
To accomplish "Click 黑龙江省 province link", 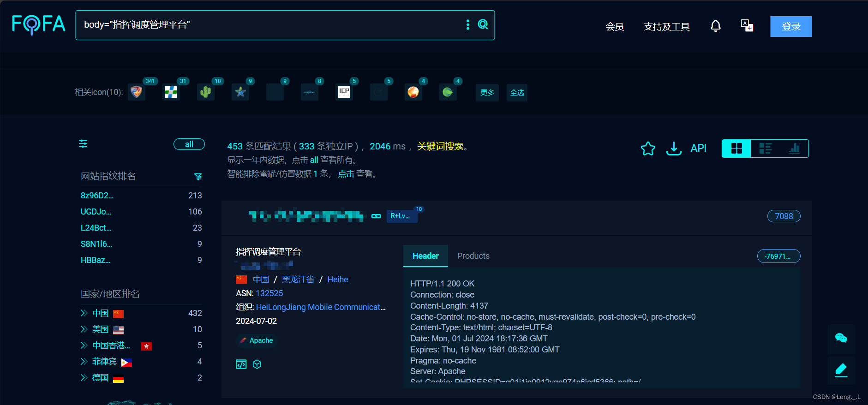I will [x=298, y=280].
